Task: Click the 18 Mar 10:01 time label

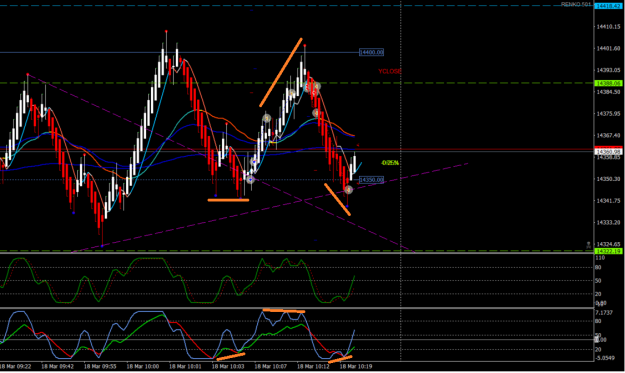Action: click(185, 366)
